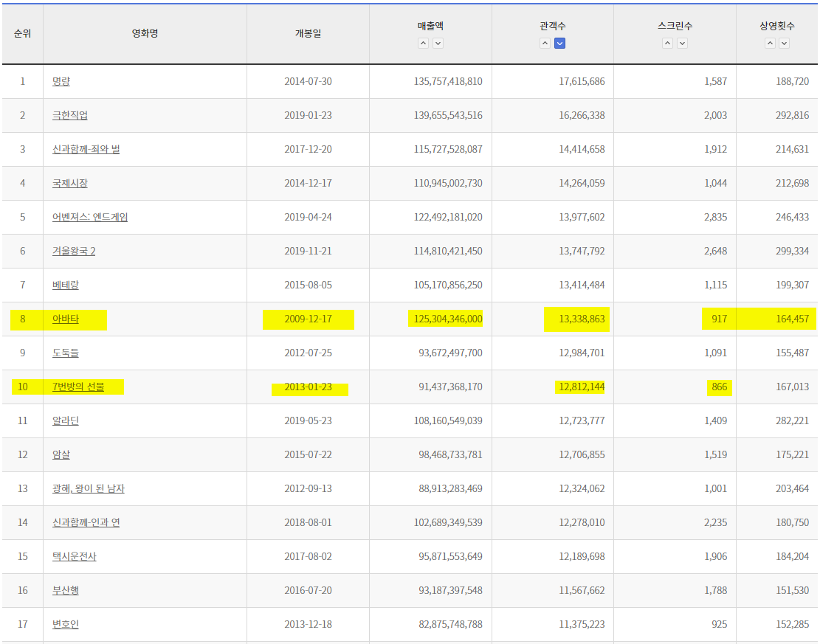
Task: Open the movie link 겨울왕국 2
Action: tap(74, 251)
